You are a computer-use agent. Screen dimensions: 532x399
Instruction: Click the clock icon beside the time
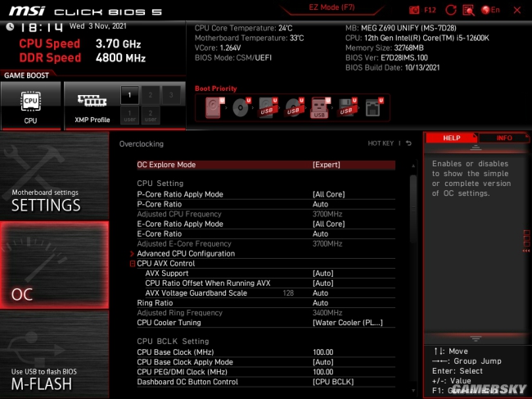click(10, 27)
